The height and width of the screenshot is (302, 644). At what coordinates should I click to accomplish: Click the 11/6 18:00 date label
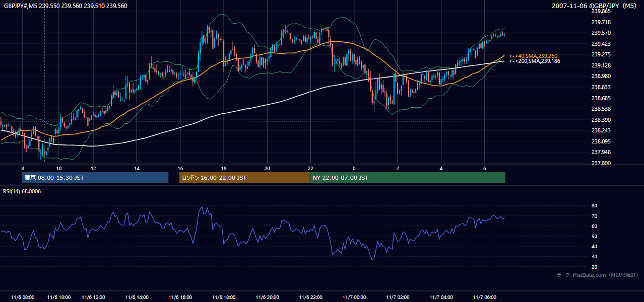(224, 297)
